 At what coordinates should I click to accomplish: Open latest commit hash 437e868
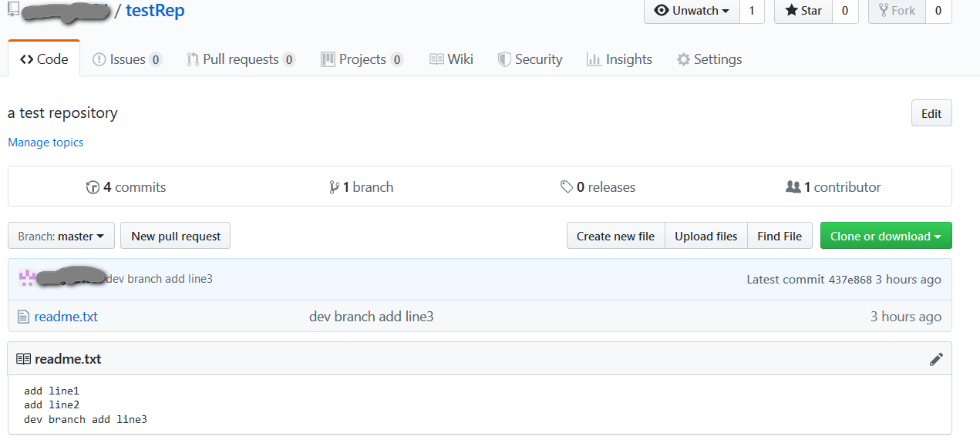[x=850, y=279]
